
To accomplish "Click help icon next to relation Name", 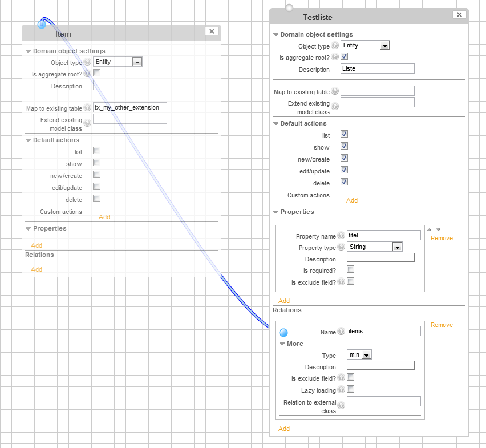I will (x=341, y=331).
